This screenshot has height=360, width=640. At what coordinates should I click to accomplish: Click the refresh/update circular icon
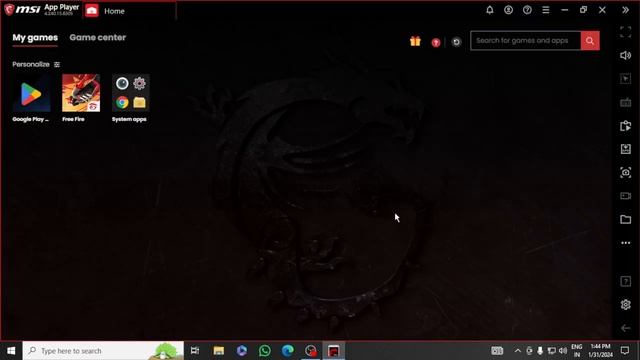click(456, 42)
